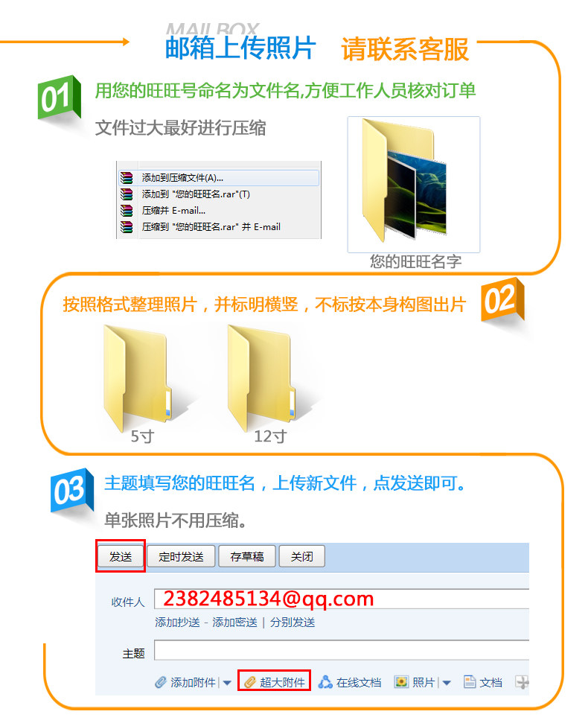This screenshot has width=588, height=726.
Task: Expand the 照片 dropdown arrow
Action: (x=447, y=683)
